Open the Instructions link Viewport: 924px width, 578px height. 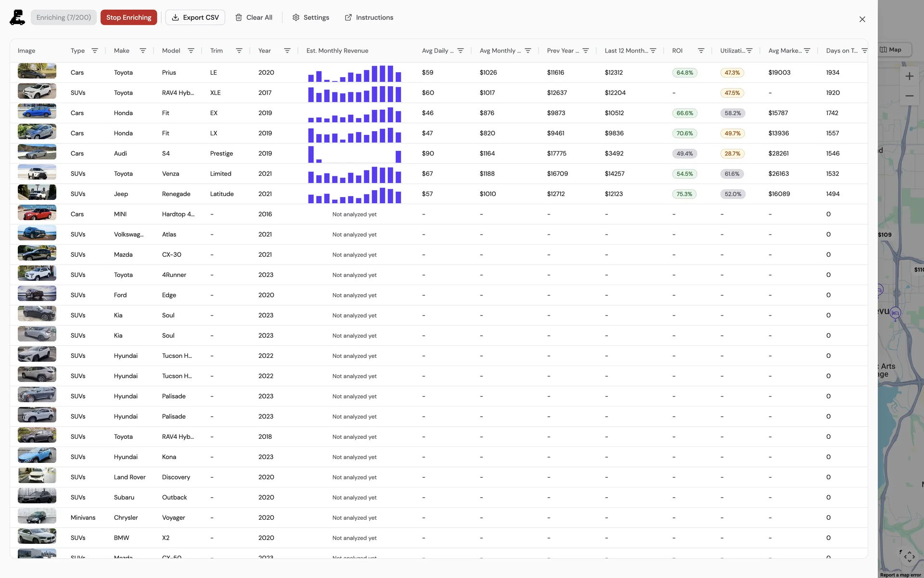[369, 17]
